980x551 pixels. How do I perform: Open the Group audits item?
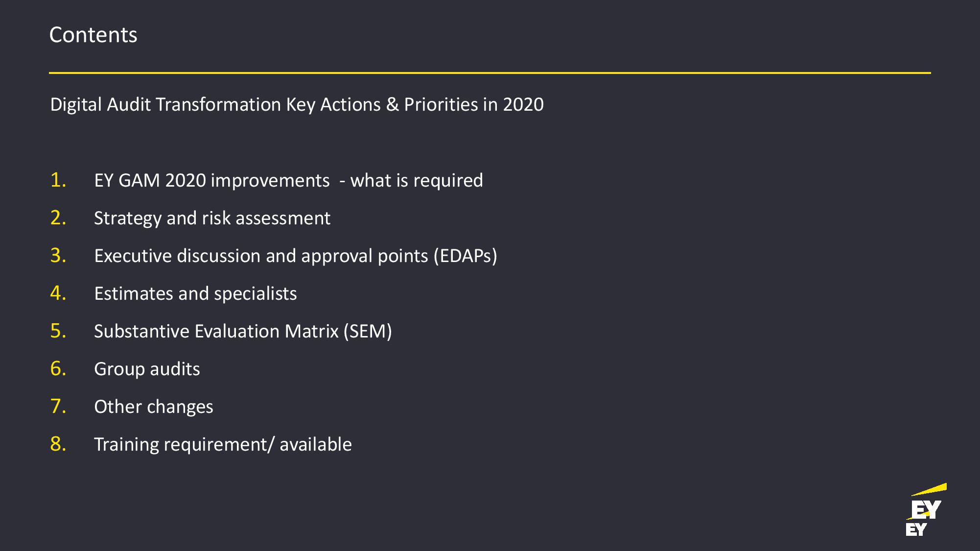147,369
